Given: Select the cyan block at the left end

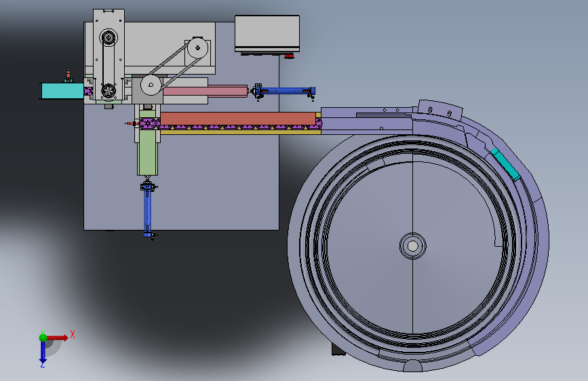Looking at the screenshot, I should 62,91.
